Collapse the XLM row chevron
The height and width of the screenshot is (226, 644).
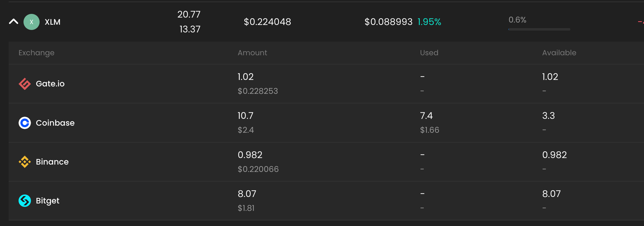pyautogui.click(x=14, y=22)
